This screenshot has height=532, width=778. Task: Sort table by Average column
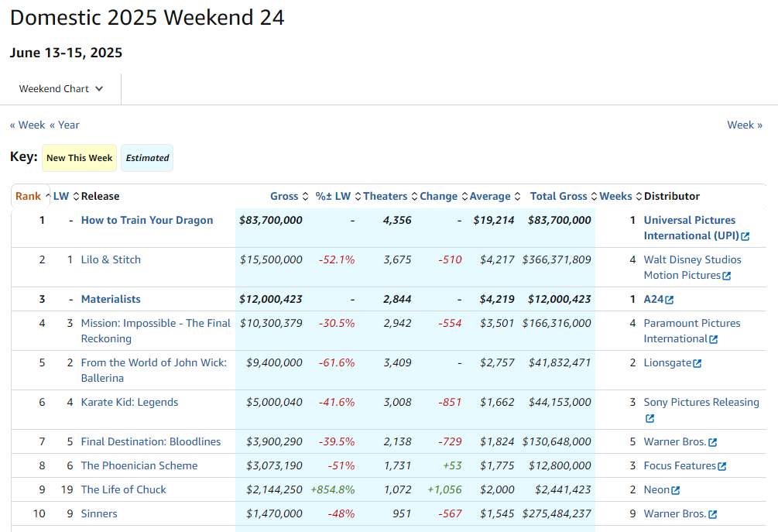click(x=495, y=196)
